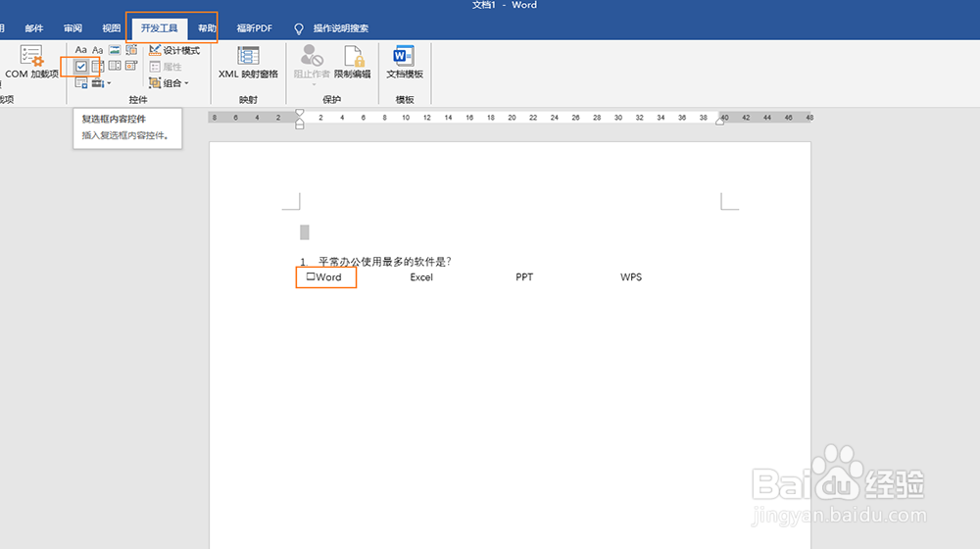Expand the Group (组合) dropdown
The image size is (980, 549).
click(169, 82)
